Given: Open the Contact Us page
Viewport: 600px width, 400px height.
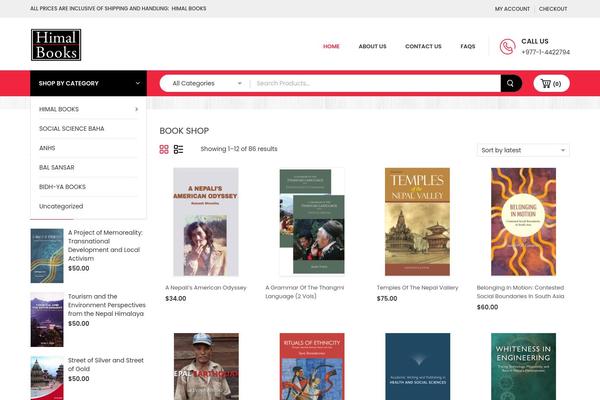Looking at the screenshot, I should (423, 46).
